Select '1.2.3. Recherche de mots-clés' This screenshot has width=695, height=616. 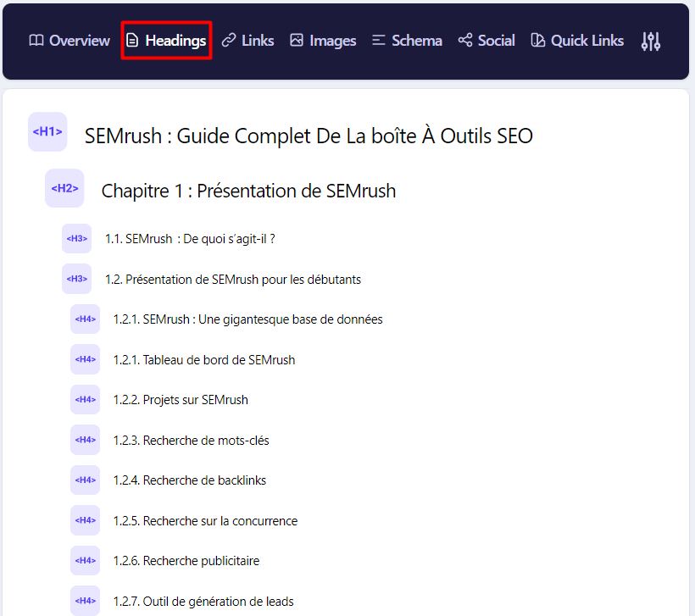[191, 440]
